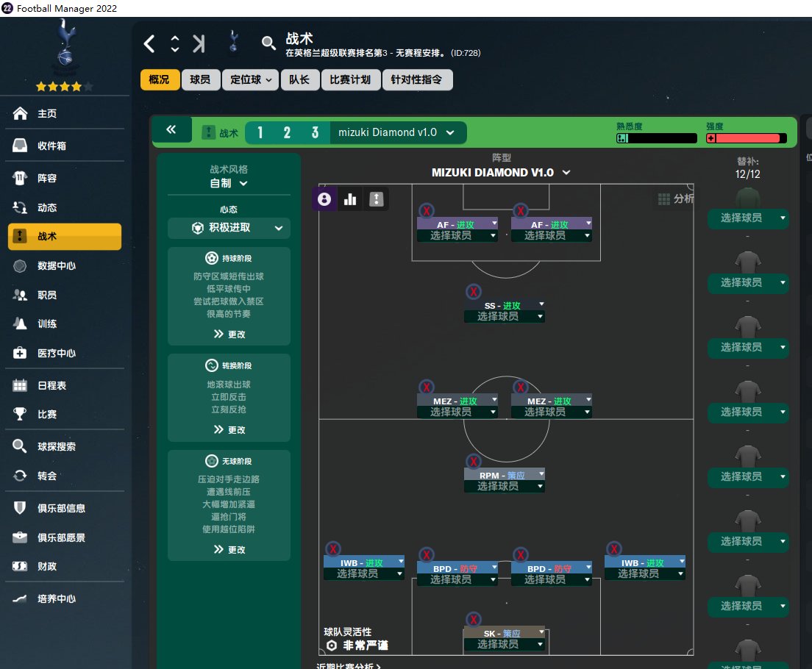Open 数据中心 data hub in sidebar

tap(65, 265)
